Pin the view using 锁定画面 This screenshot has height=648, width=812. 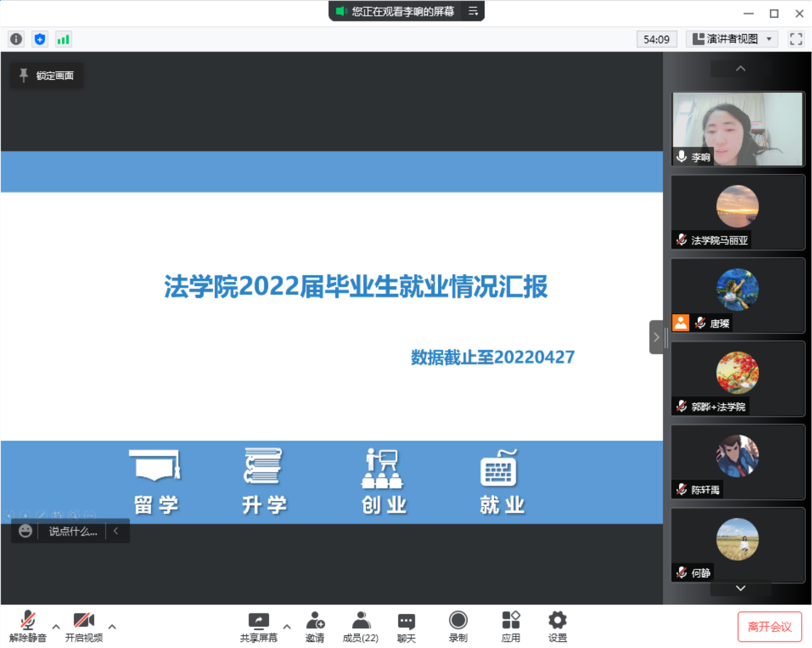coord(46,75)
